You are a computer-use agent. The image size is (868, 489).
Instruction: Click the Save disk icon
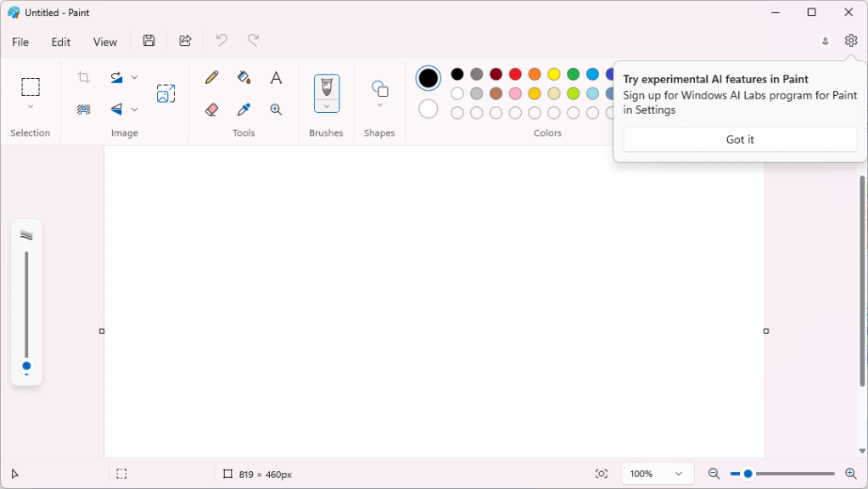tap(149, 41)
